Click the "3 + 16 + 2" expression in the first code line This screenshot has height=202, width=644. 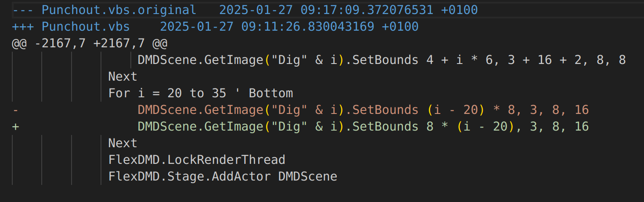click(545, 60)
